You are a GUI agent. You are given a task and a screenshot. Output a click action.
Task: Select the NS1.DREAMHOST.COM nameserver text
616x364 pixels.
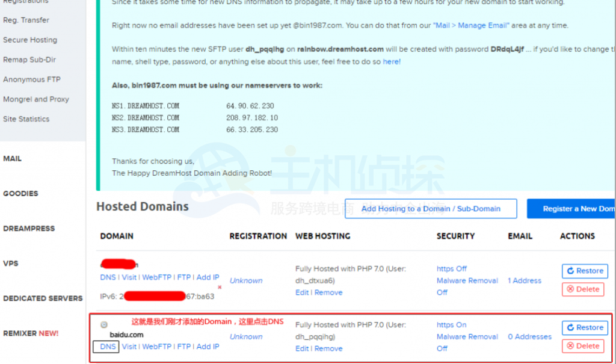pos(146,106)
